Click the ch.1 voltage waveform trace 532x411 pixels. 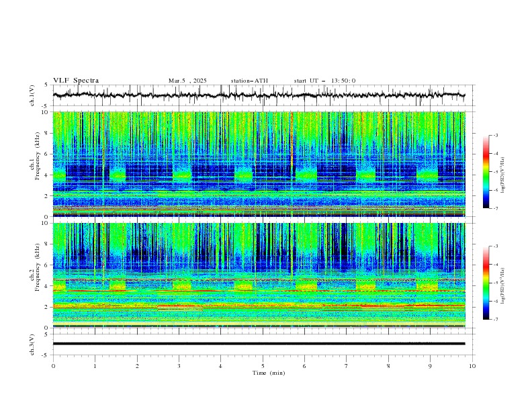259,95
